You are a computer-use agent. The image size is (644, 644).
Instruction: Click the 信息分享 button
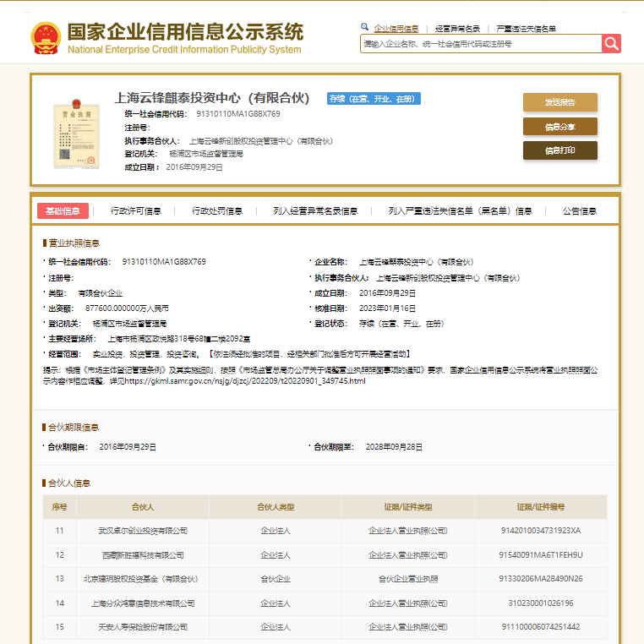(x=559, y=127)
